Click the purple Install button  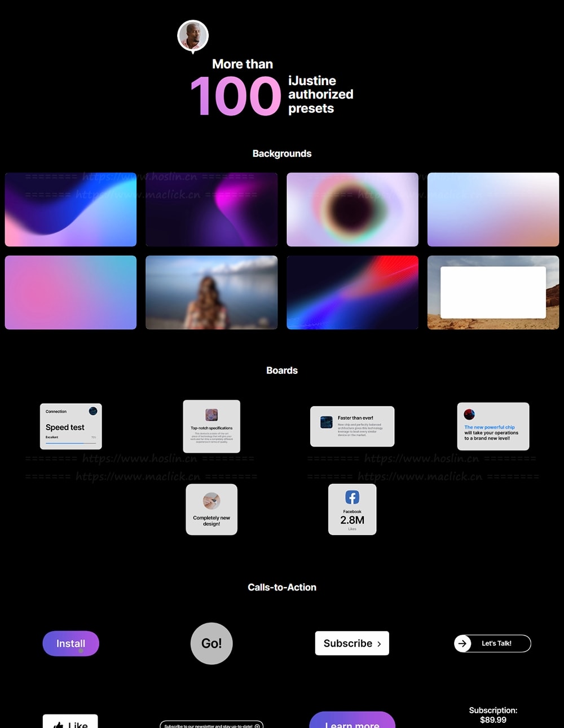pos(71,643)
